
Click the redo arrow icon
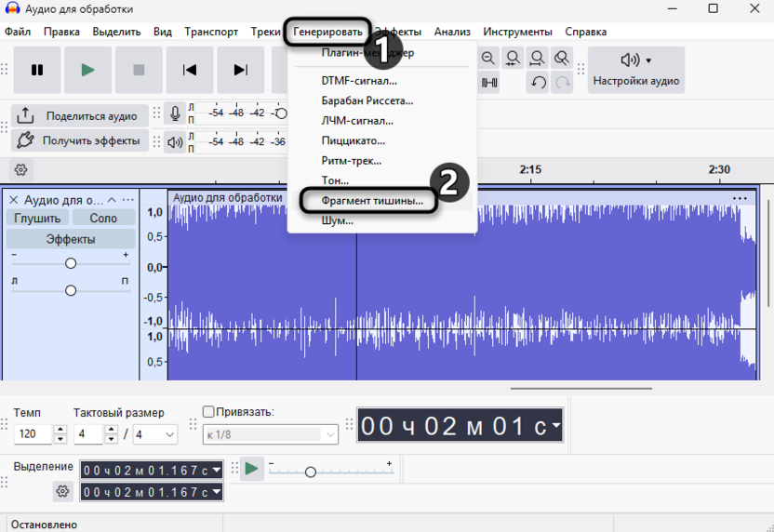[562, 83]
